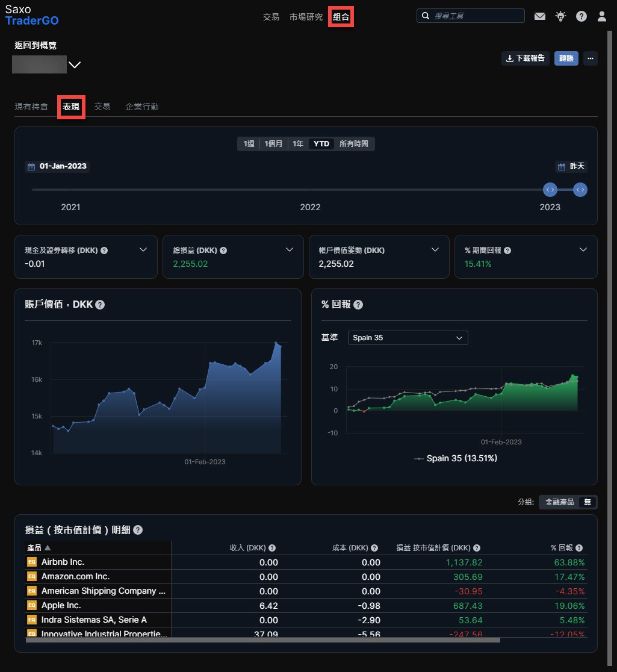Screen dimensions: 617x672
Task: Select the YTD time range
Action: (x=321, y=143)
